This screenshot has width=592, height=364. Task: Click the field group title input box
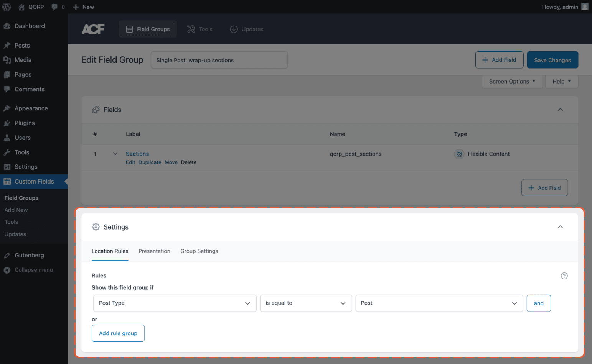[x=219, y=60]
